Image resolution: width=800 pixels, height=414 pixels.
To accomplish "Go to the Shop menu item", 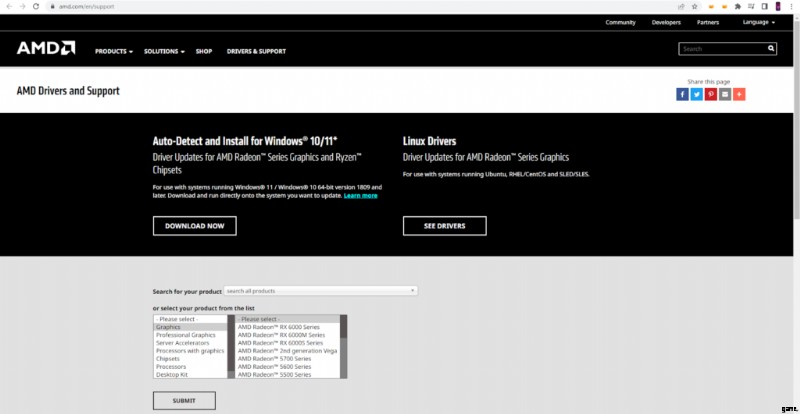I will tap(204, 51).
